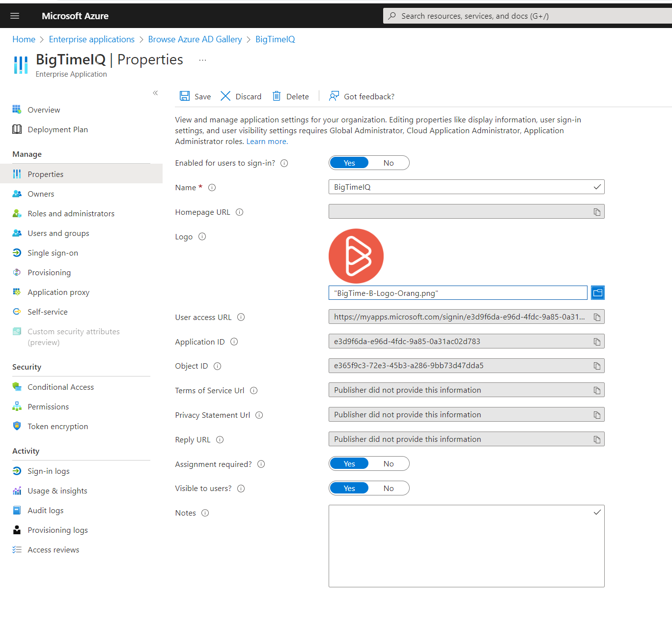Open the Learn more link
The image size is (672, 636).
pyautogui.click(x=267, y=142)
